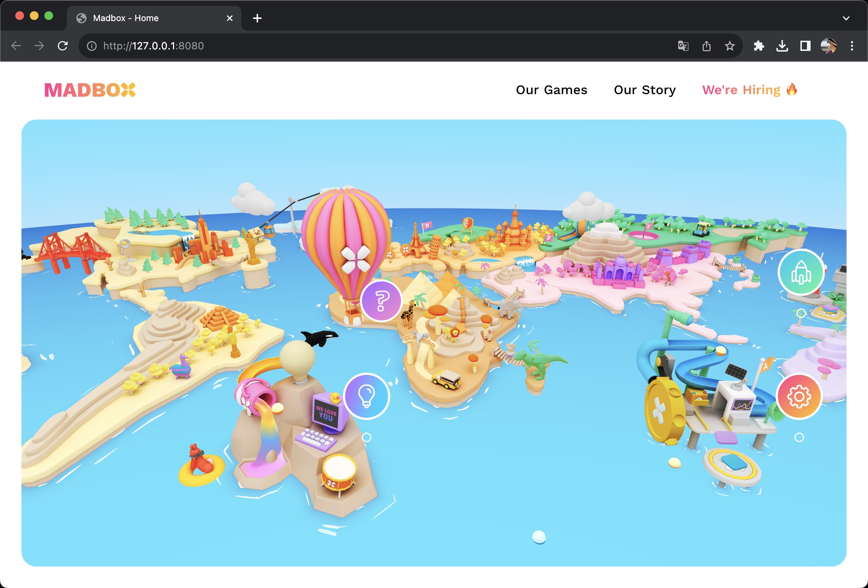View site information icon in address bar
This screenshot has width=868, height=588.
point(92,46)
